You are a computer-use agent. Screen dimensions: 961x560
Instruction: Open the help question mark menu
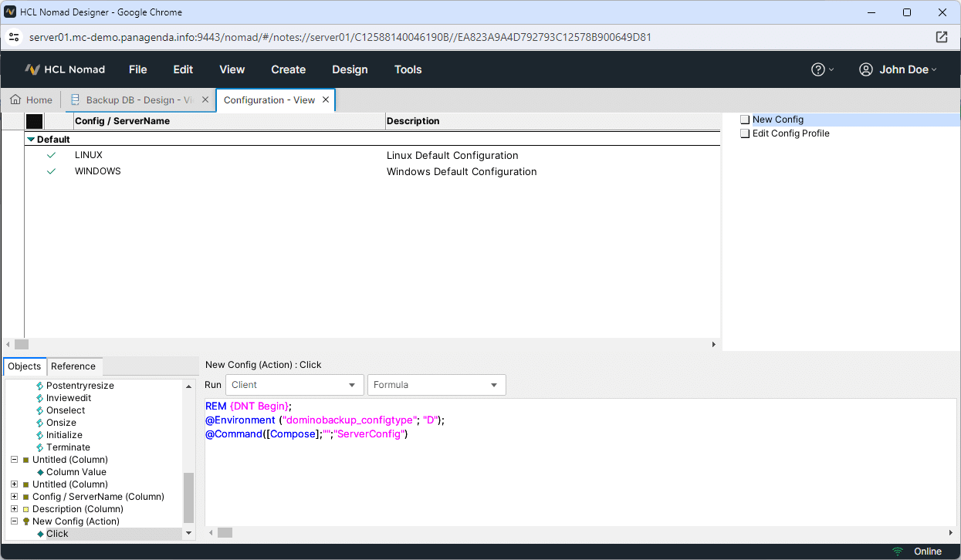pyautogui.click(x=818, y=69)
